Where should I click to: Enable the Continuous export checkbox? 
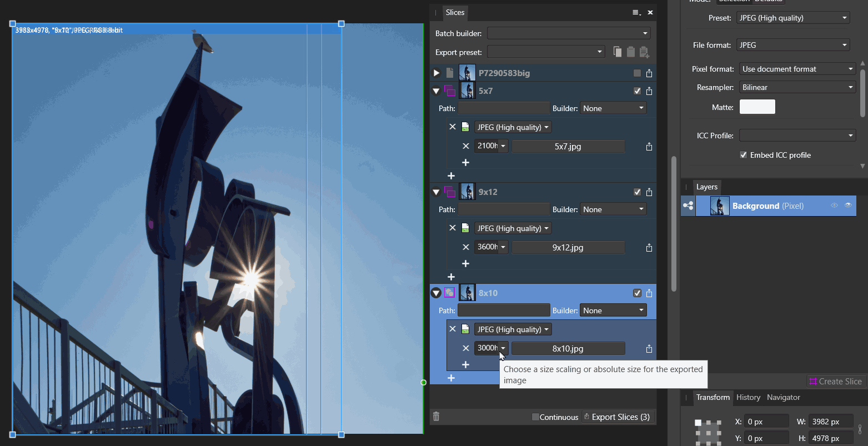pyautogui.click(x=535, y=417)
